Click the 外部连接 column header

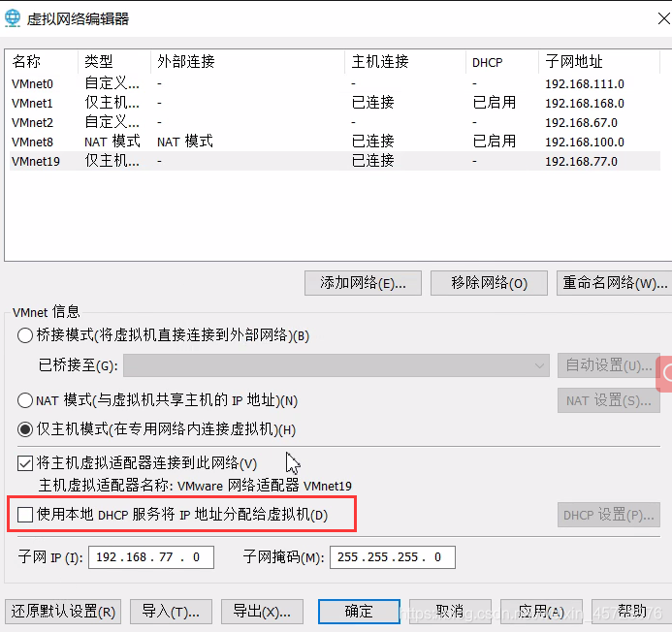point(247,62)
